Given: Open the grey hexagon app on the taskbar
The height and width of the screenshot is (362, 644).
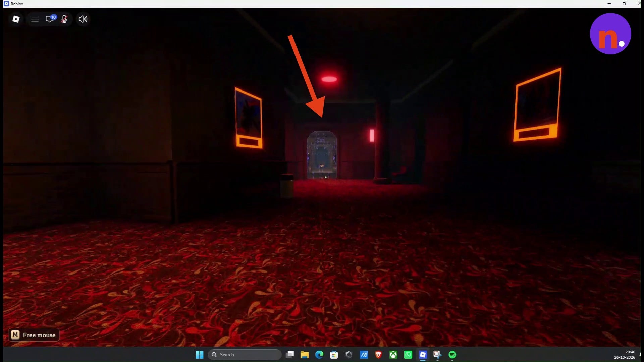Looking at the screenshot, I should [349, 355].
